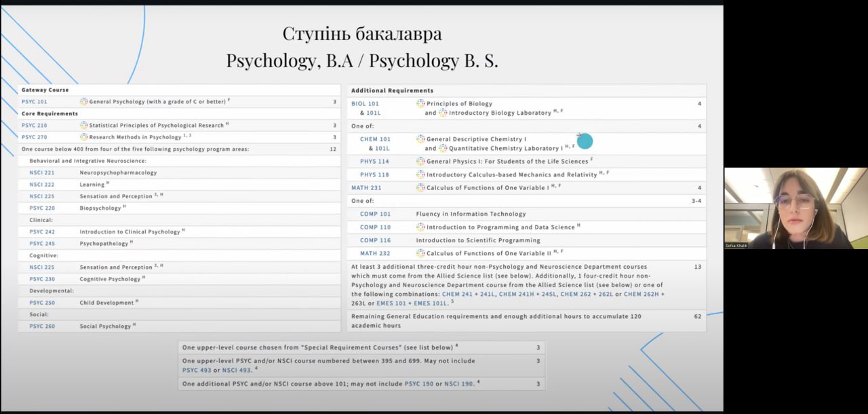Follow the PSYC 245 Psychopathology course code link
The image size is (868, 414).
42,244
